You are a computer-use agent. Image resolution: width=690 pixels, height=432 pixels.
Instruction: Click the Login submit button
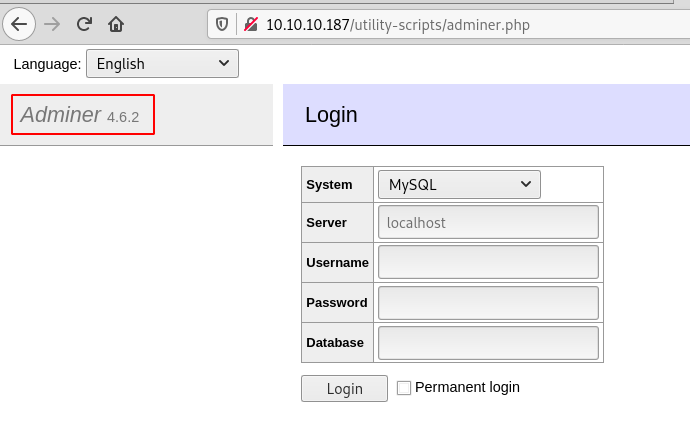tap(345, 388)
